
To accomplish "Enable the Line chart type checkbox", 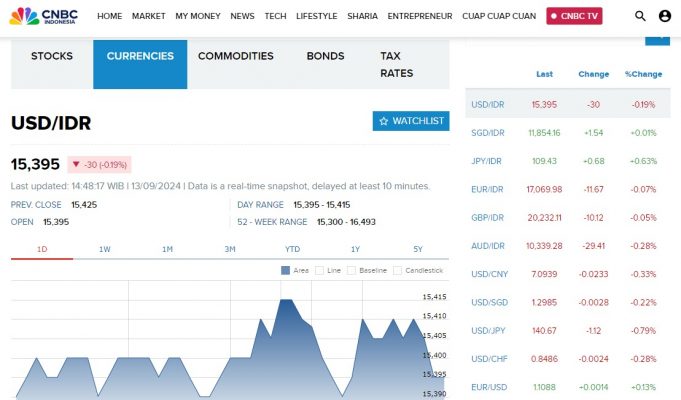I will tap(321, 270).
